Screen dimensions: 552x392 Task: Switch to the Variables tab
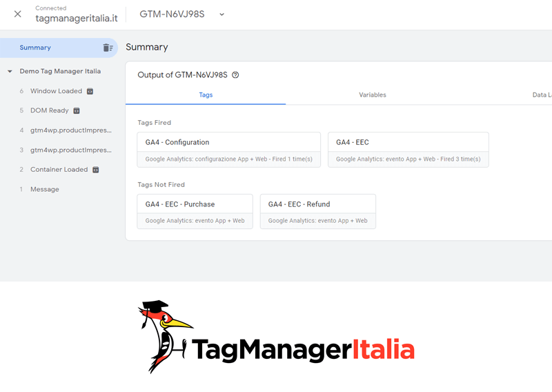pyautogui.click(x=373, y=95)
